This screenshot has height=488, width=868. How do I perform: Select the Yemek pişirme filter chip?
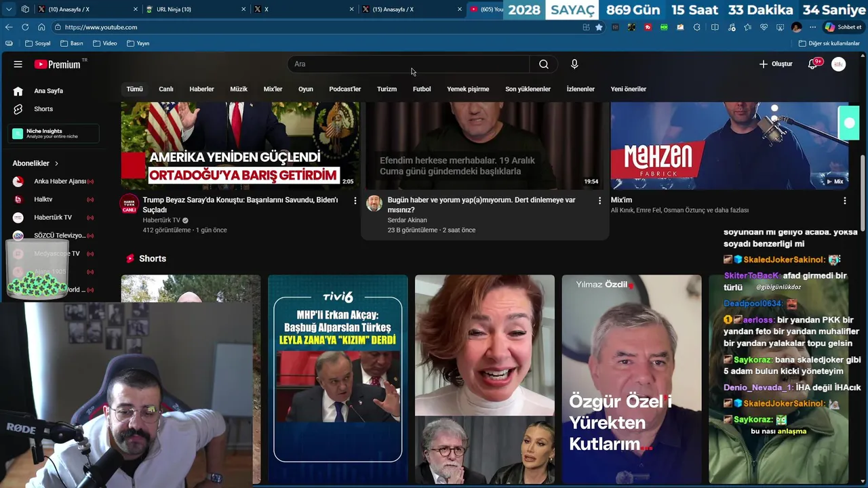click(468, 89)
